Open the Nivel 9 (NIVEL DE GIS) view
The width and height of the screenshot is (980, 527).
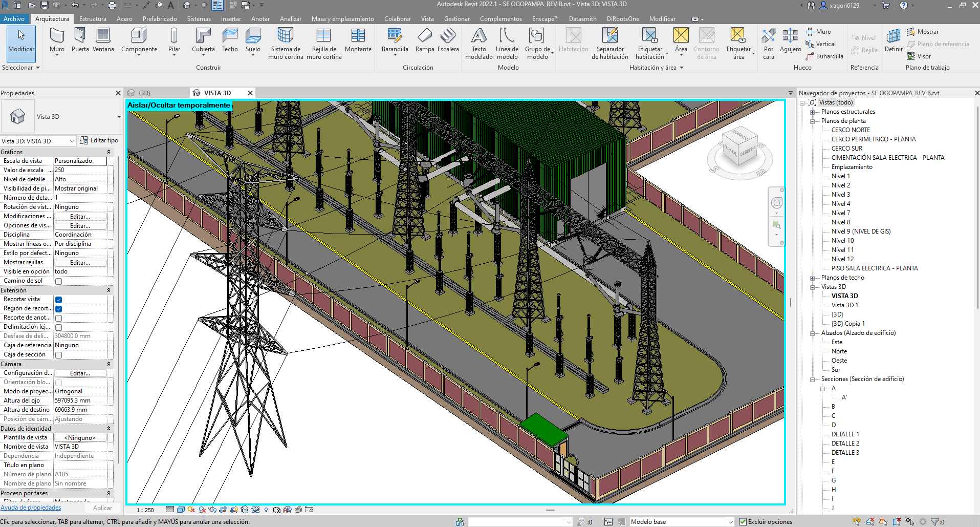click(x=861, y=231)
